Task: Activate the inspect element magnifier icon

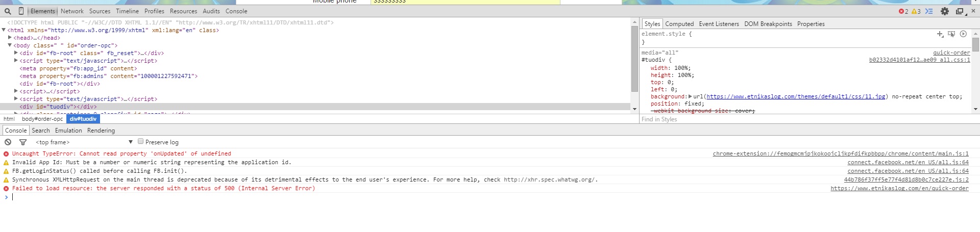Action: tap(8, 11)
